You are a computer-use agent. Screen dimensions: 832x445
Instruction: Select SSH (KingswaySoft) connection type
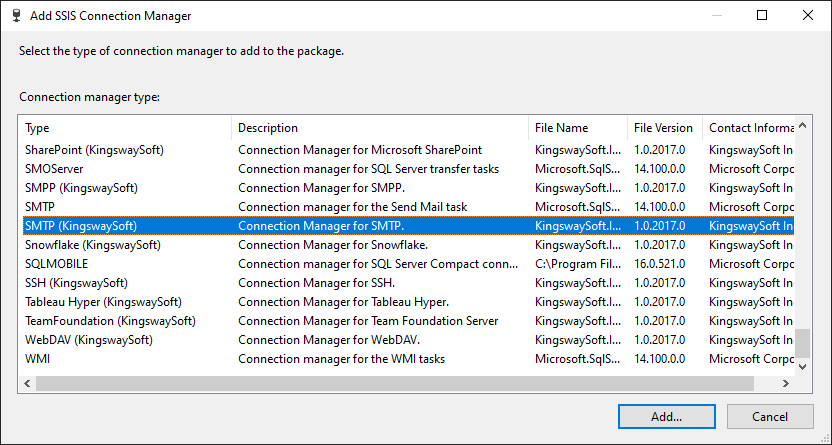pos(408,283)
